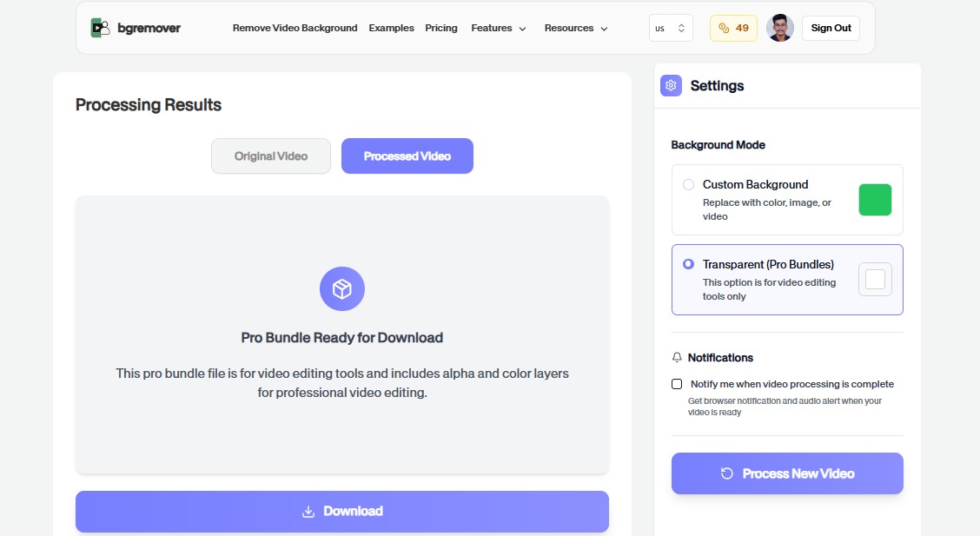Click the Pro Bundle box icon
980x536 pixels.
(x=342, y=288)
